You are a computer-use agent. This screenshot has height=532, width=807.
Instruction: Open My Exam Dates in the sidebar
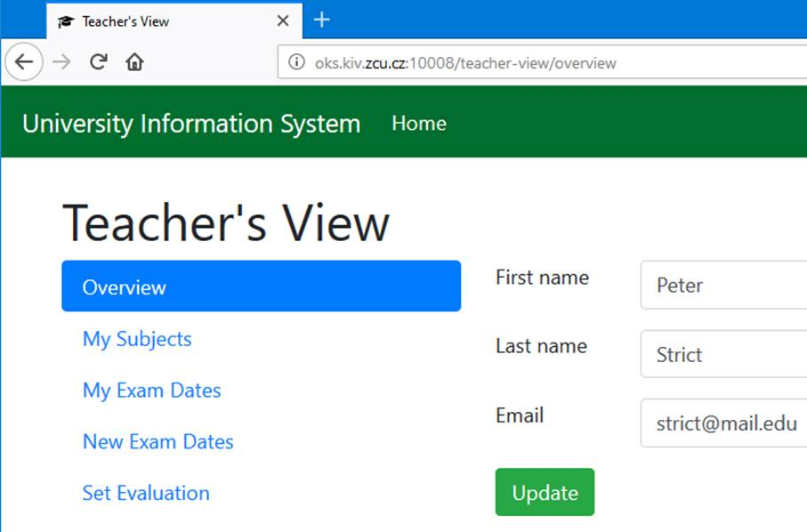click(x=152, y=391)
